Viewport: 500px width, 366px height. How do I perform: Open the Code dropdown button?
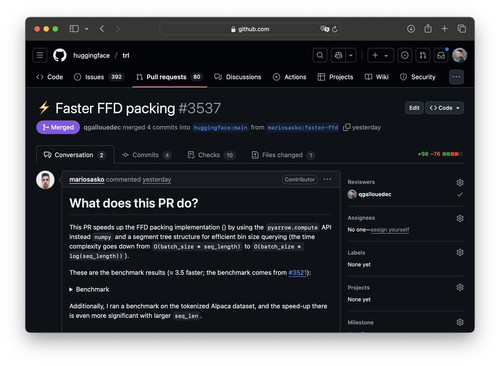pos(444,108)
